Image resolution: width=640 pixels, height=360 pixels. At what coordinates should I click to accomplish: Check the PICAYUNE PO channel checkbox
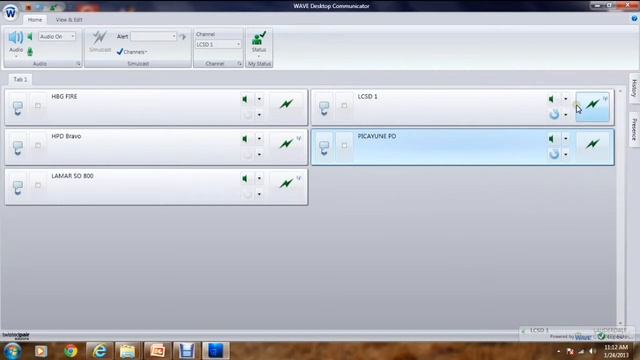coord(344,145)
